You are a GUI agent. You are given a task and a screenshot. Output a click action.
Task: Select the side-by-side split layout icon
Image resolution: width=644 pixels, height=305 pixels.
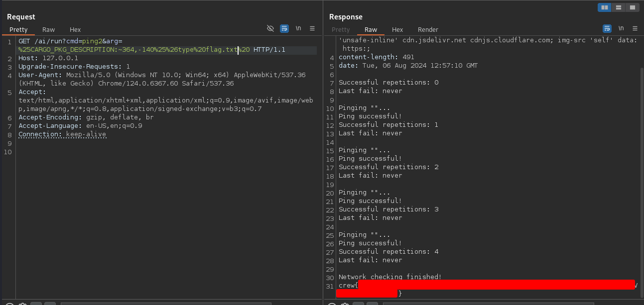coord(605,7)
